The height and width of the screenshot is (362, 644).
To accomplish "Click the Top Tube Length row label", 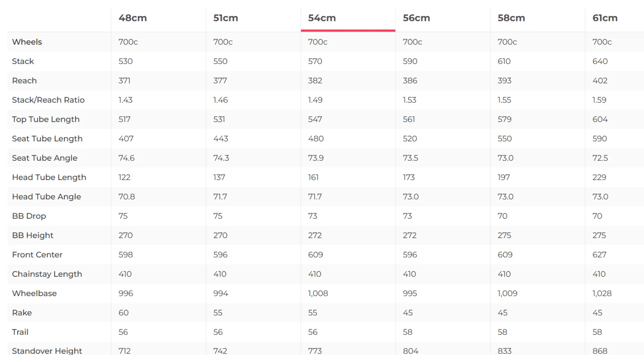I will pyautogui.click(x=46, y=119).
